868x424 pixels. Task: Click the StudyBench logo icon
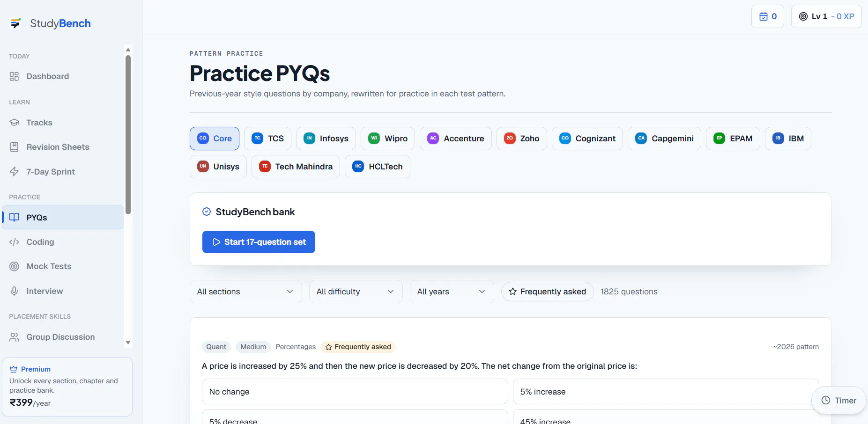[x=15, y=23]
